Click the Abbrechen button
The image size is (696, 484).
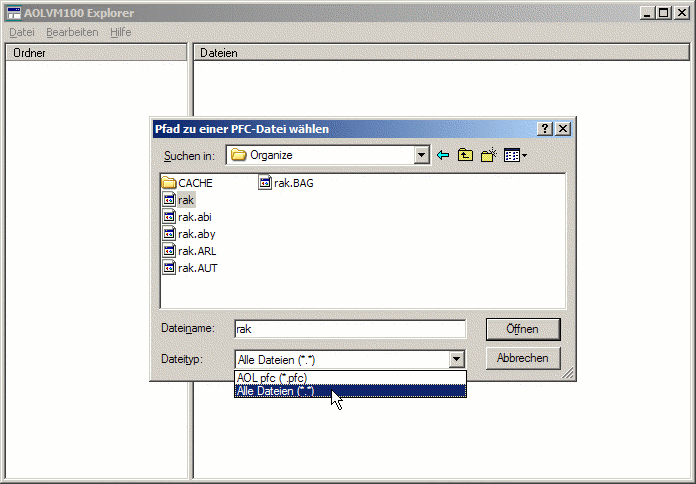pyautogui.click(x=523, y=358)
